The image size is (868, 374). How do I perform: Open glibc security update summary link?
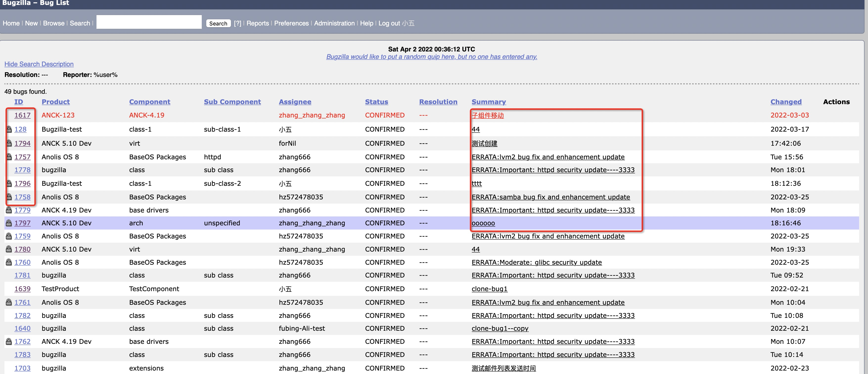coord(536,262)
